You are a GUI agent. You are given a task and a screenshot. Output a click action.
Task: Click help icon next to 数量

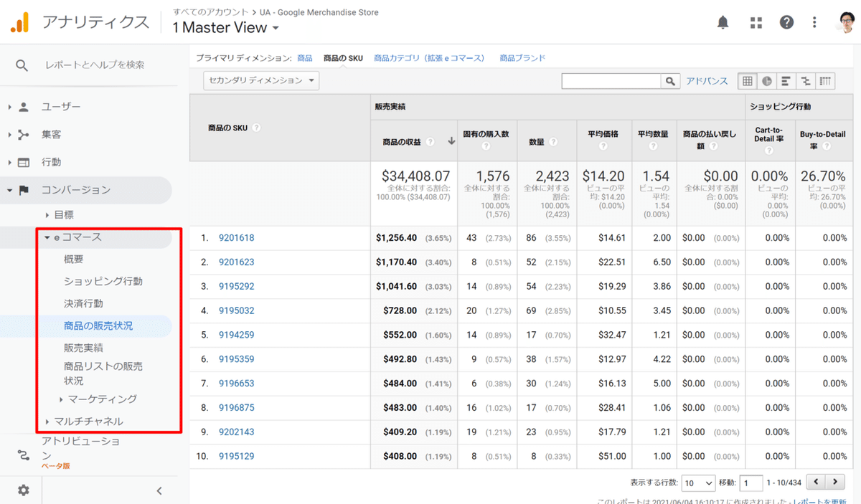(552, 142)
